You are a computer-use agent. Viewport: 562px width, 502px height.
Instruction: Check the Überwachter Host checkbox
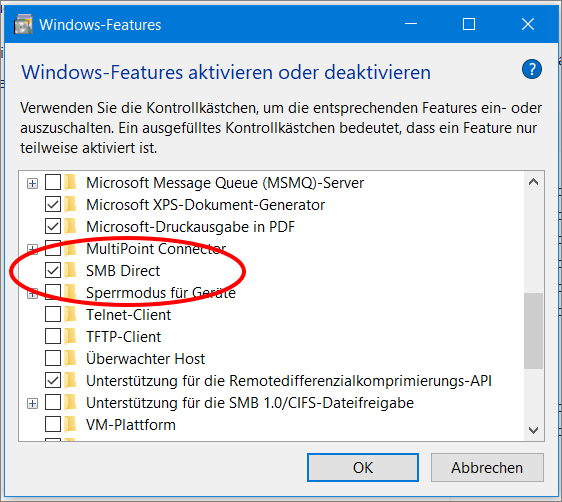point(53,359)
